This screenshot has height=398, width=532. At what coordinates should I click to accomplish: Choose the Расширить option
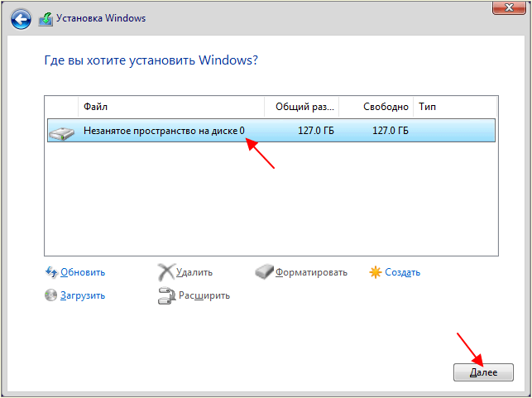point(204,296)
